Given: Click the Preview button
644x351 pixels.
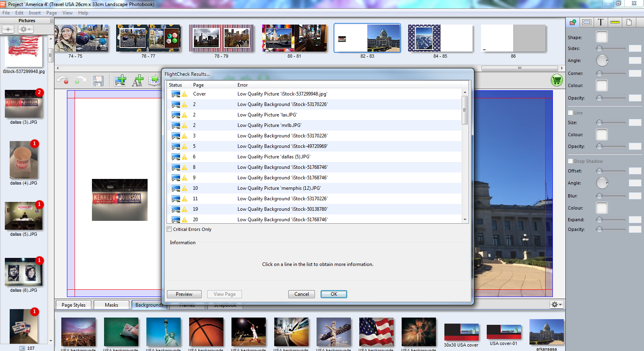Looking at the screenshot, I should [x=184, y=294].
